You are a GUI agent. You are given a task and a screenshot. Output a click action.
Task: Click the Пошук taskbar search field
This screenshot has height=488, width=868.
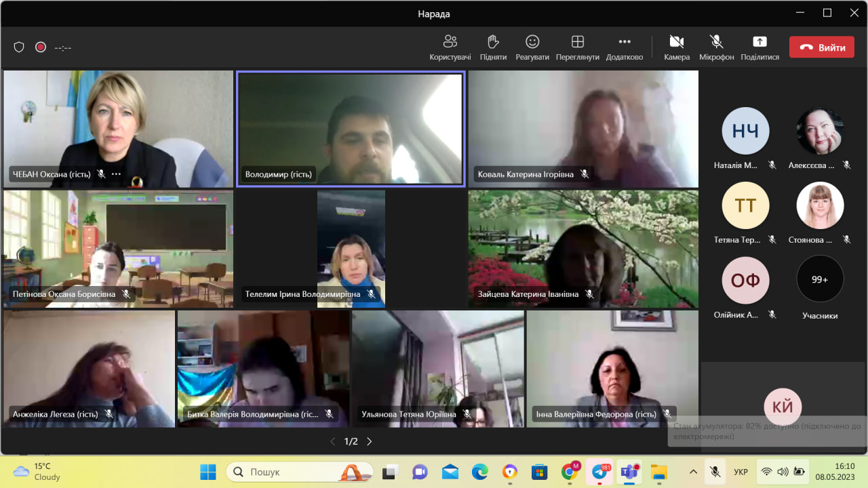(x=300, y=472)
